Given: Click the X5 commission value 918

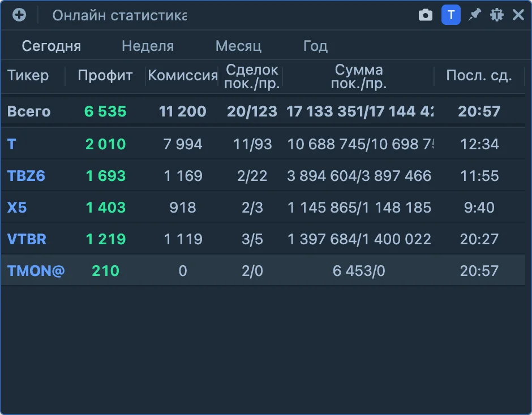Looking at the screenshot, I should click(x=183, y=207).
